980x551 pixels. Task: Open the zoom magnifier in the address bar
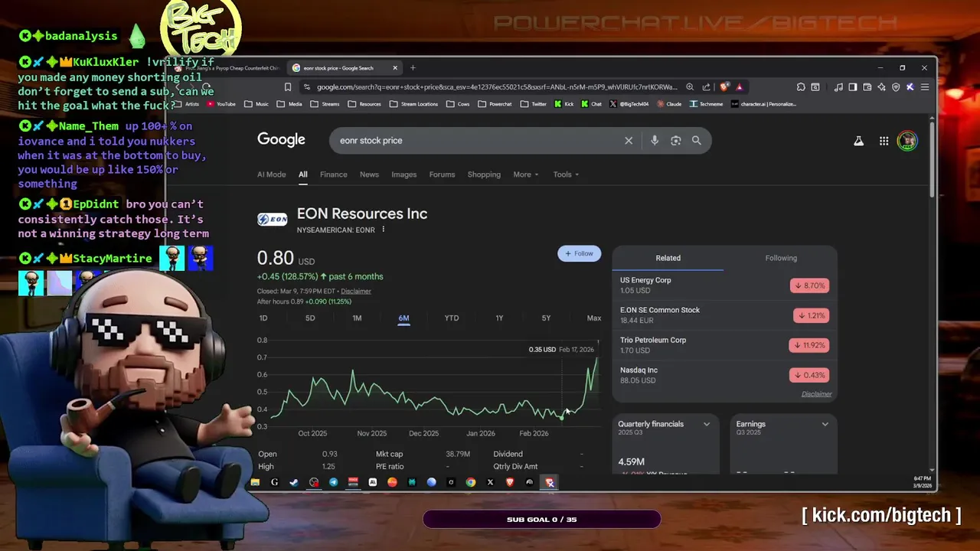click(690, 87)
